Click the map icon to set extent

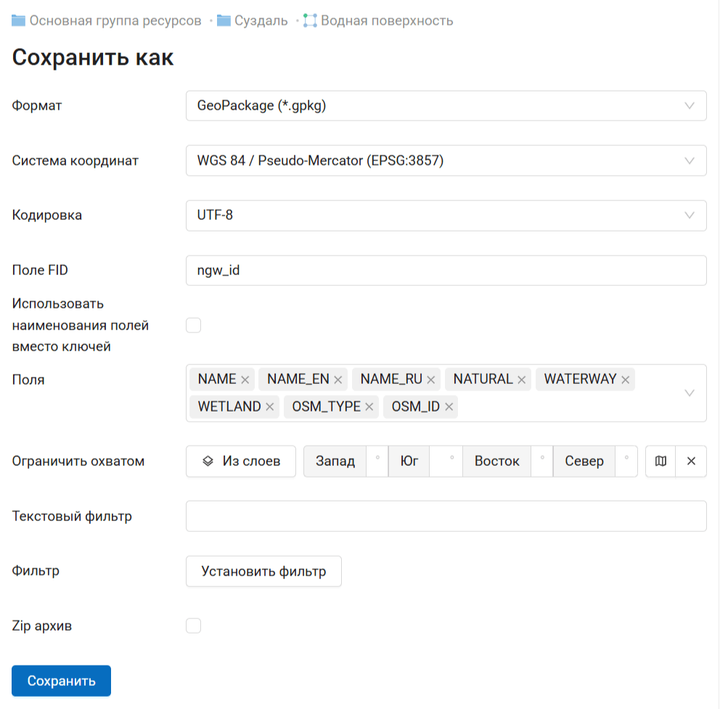[x=660, y=462]
